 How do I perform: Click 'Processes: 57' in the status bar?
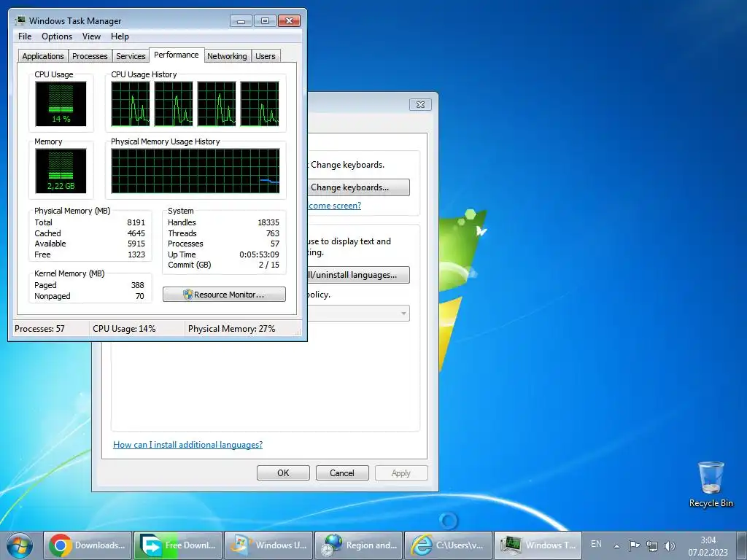pyautogui.click(x=39, y=329)
